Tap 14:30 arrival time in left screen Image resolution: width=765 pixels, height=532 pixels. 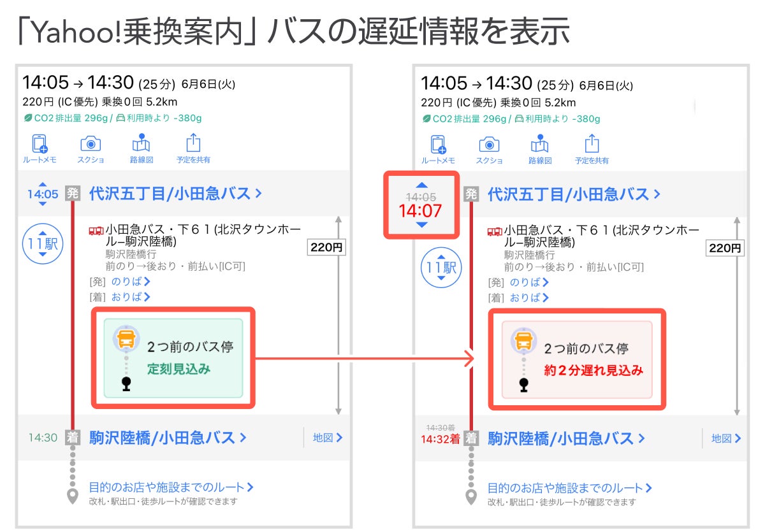(x=43, y=438)
